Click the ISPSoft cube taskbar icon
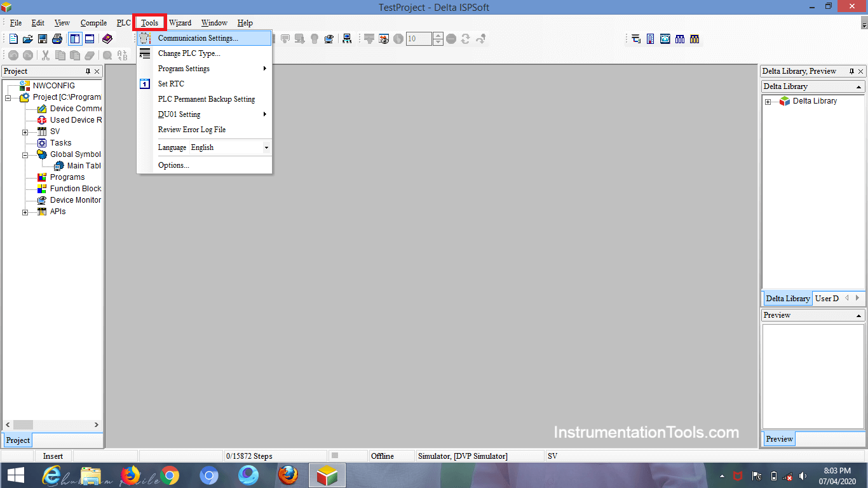868x488 pixels. pyautogui.click(x=327, y=475)
